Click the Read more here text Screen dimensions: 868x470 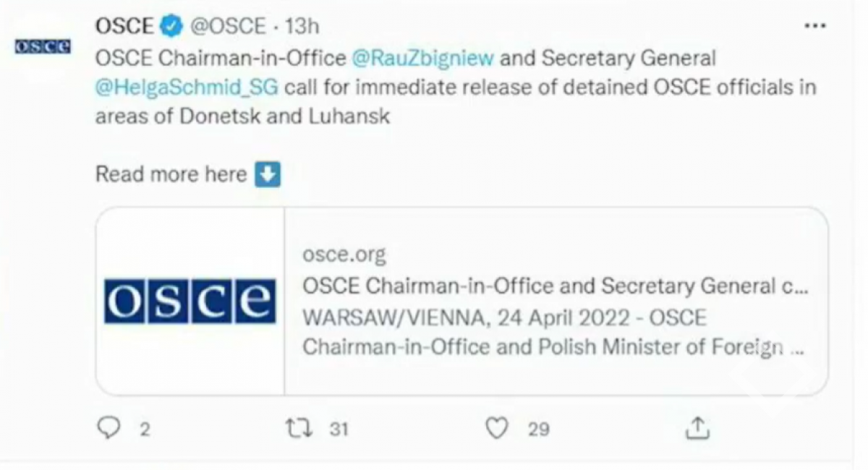[171, 174]
